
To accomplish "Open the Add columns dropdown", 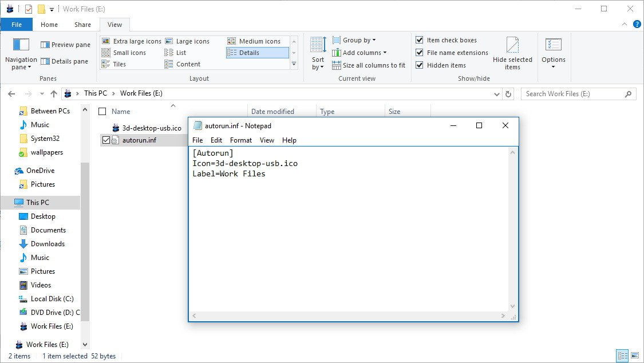I will click(360, 52).
